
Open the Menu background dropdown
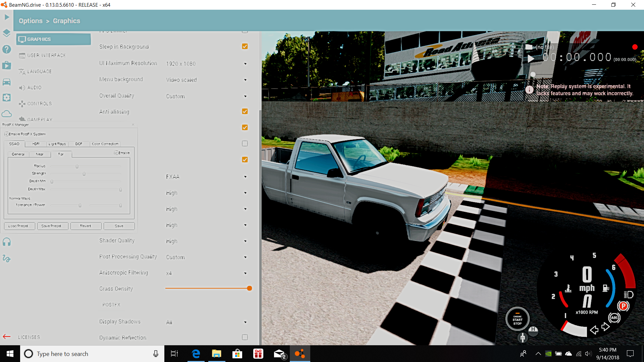point(207,80)
